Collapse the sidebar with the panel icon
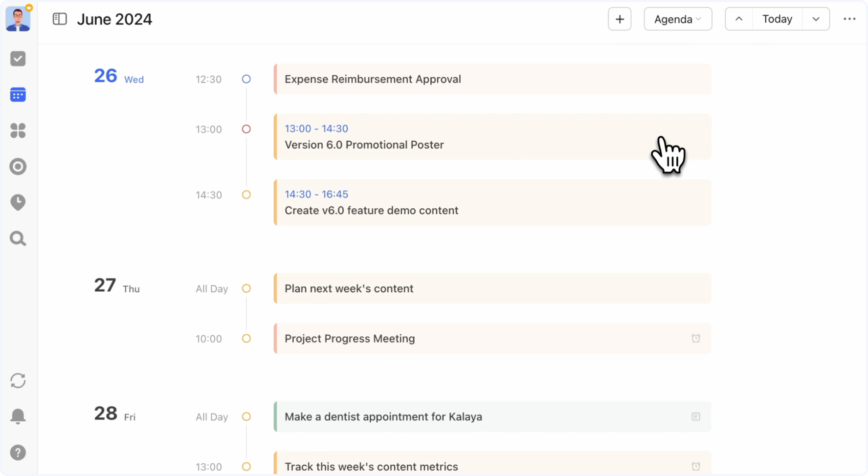Image resolution: width=868 pixels, height=476 pixels. coord(59,19)
